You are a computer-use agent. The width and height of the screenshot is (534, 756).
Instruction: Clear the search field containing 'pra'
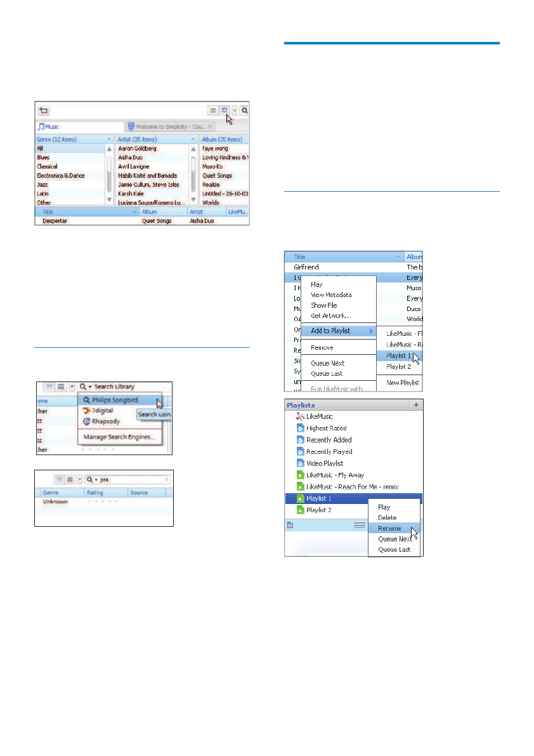(167, 481)
